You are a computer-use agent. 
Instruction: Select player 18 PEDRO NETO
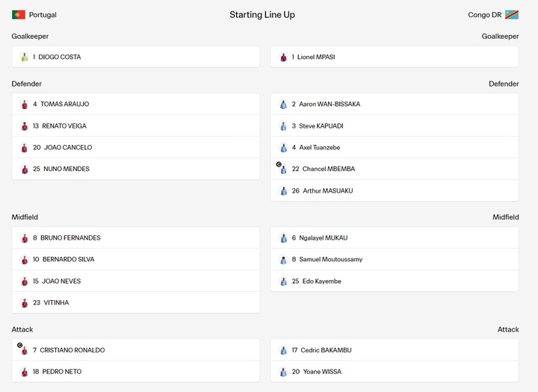(135, 371)
